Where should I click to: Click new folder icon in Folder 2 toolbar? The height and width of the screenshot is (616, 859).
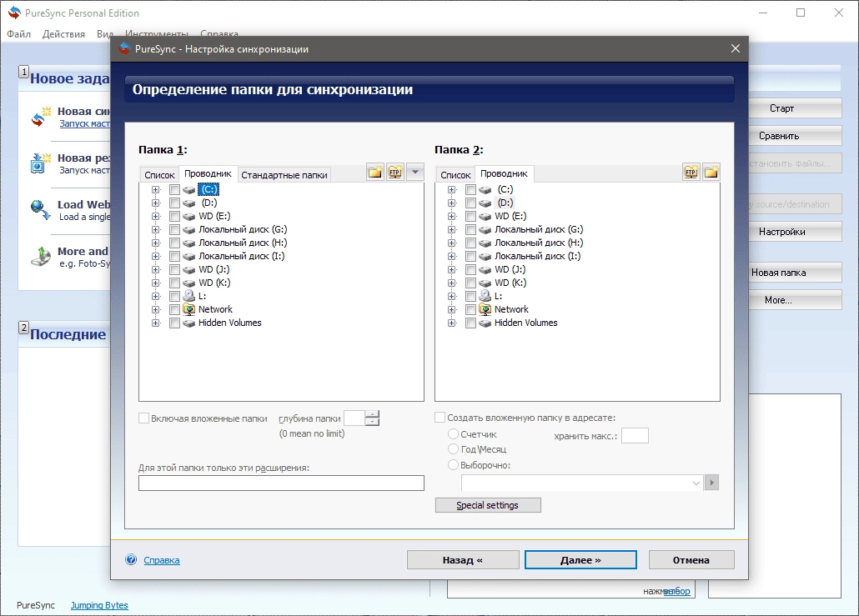tap(711, 172)
